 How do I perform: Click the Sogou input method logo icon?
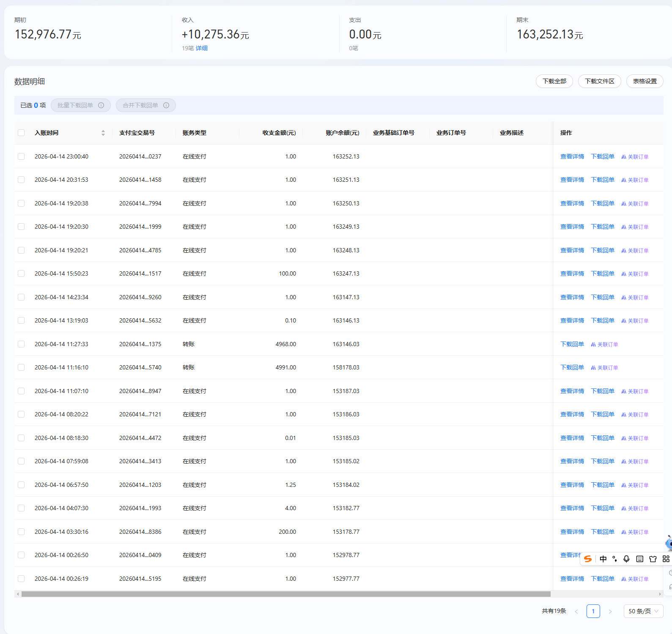(x=588, y=559)
